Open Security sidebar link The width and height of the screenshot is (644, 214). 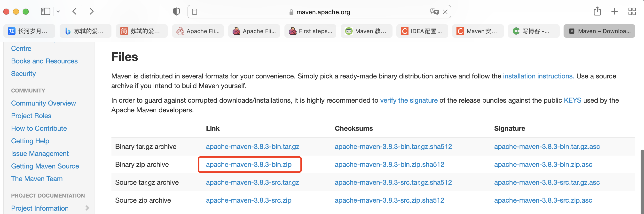(24, 74)
